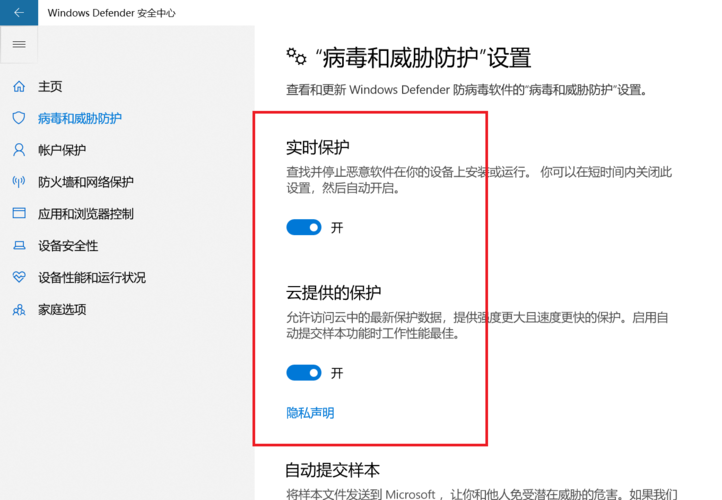Viewport: 722px width, 500px height.
Task: Click the Windows Defender 安全中心 window title
Action: point(111,13)
